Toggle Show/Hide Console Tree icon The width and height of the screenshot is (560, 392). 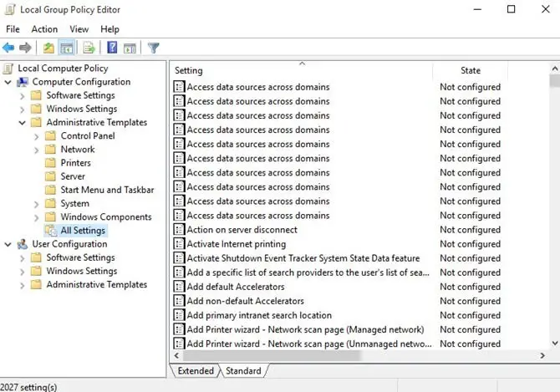(67, 48)
